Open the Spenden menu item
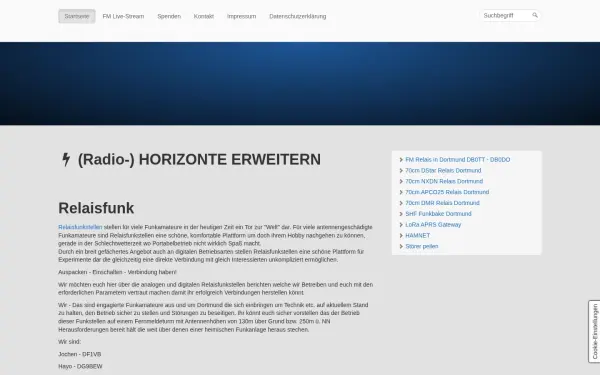This screenshot has height=375, width=600. (169, 16)
